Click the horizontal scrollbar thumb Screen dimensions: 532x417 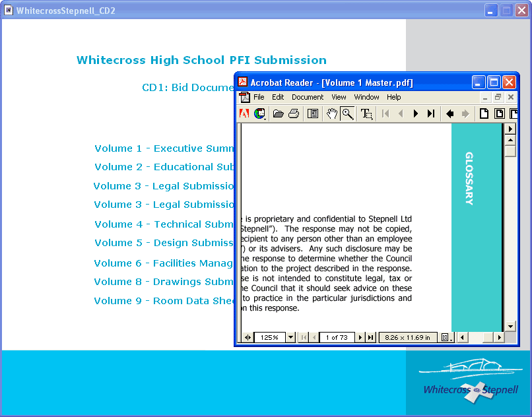pyautogui.click(x=488, y=337)
